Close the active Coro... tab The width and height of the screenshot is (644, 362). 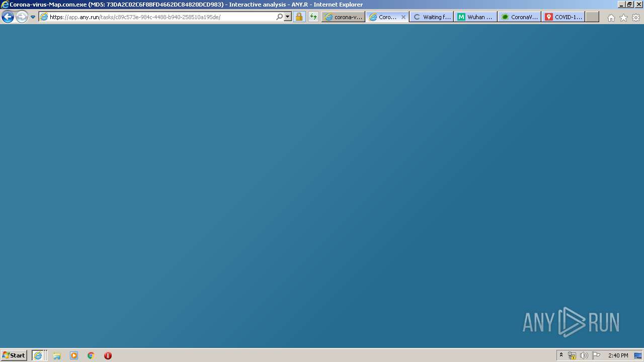(404, 17)
